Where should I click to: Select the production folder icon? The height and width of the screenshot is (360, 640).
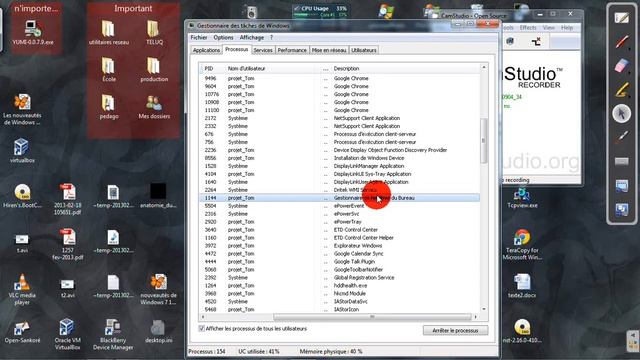(154, 69)
